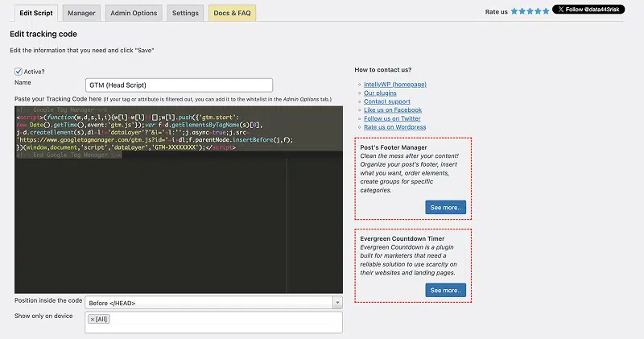The height and width of the screenshot is (339, 644).
Task: Open Follow us on Twitter link
Action: click(392, 118)
